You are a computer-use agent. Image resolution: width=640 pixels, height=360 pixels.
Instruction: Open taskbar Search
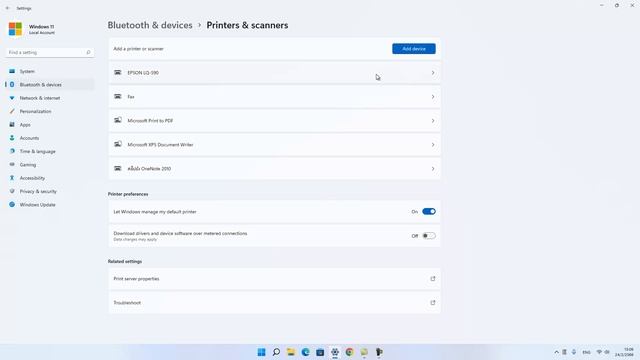[276, 352]
